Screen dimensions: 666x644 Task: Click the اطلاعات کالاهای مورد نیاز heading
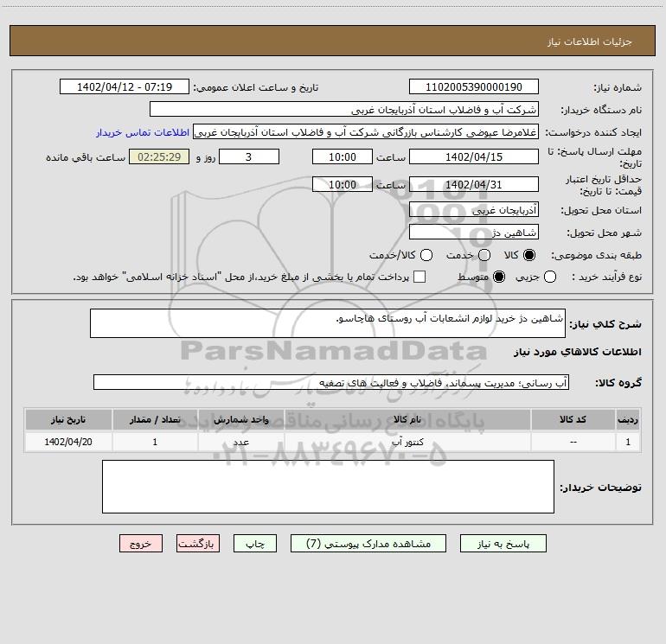click(578, 352)
